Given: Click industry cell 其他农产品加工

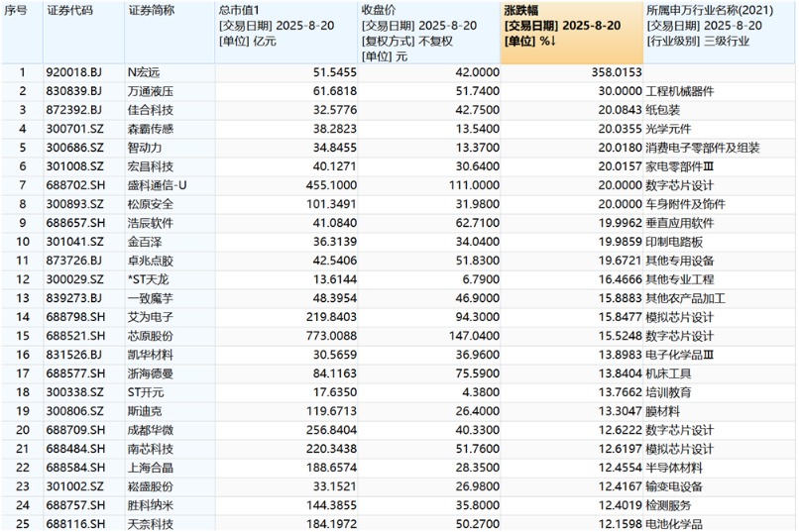Looking at the screenshot, I should click(x=685, y=298).
